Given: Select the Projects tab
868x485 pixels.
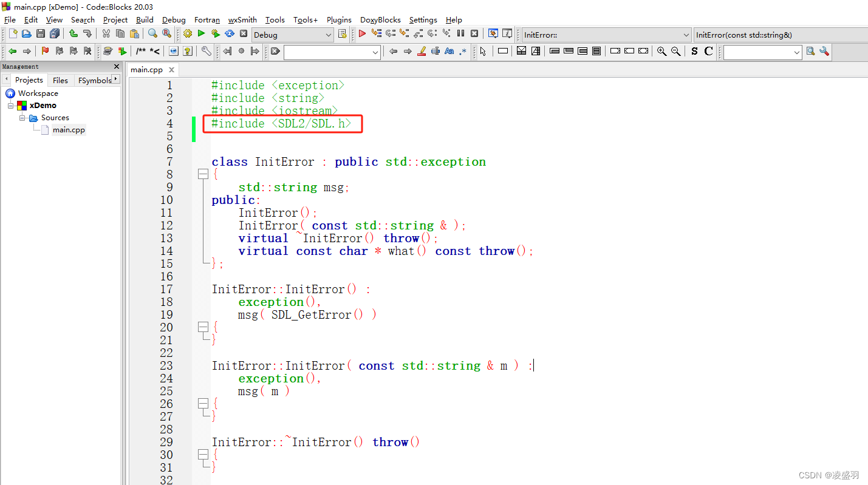Looking at the screenshot, I should (29, 80).
